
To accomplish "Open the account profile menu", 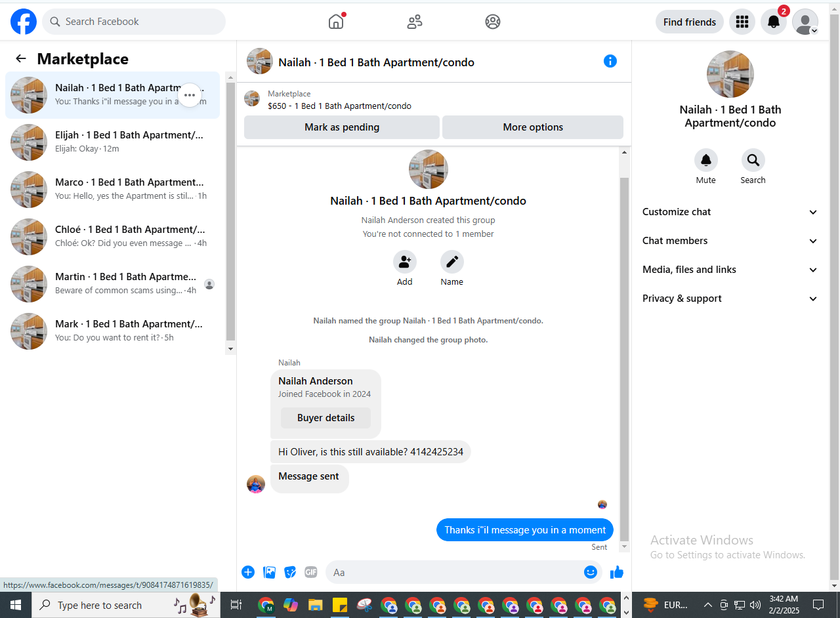I will coord(805,22).
